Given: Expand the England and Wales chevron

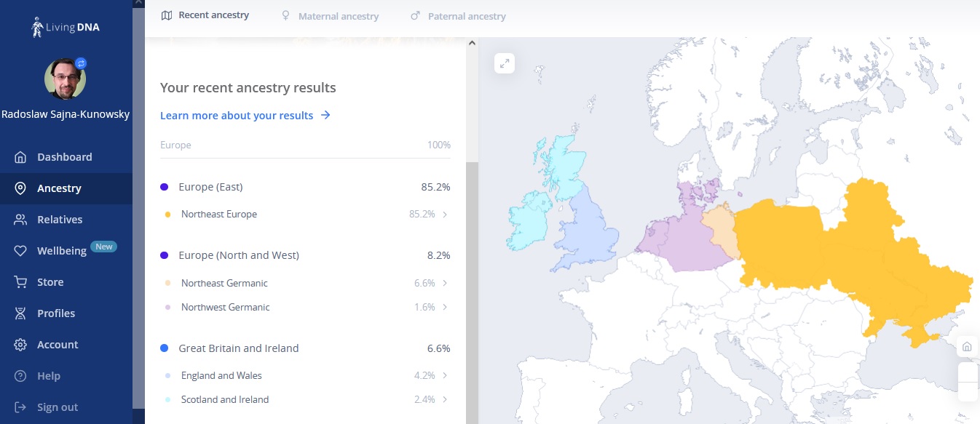Looking at the screenshot, I should [445, 376].
